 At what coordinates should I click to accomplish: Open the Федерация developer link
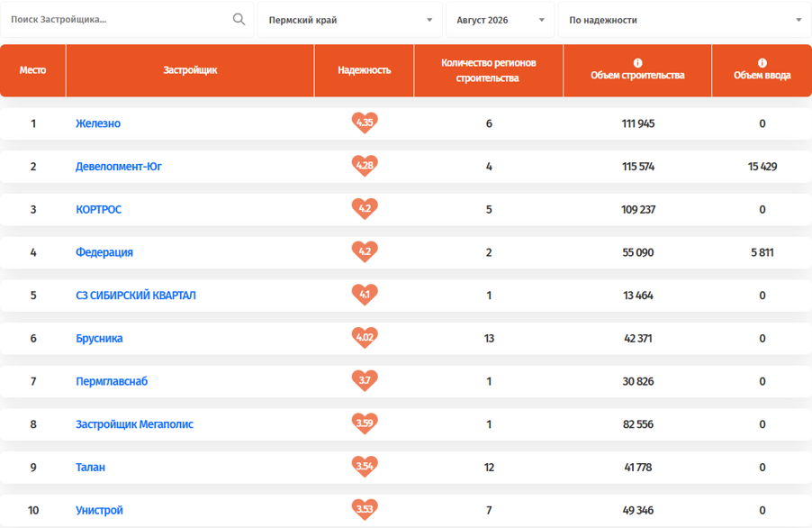[x=104, y=252]
